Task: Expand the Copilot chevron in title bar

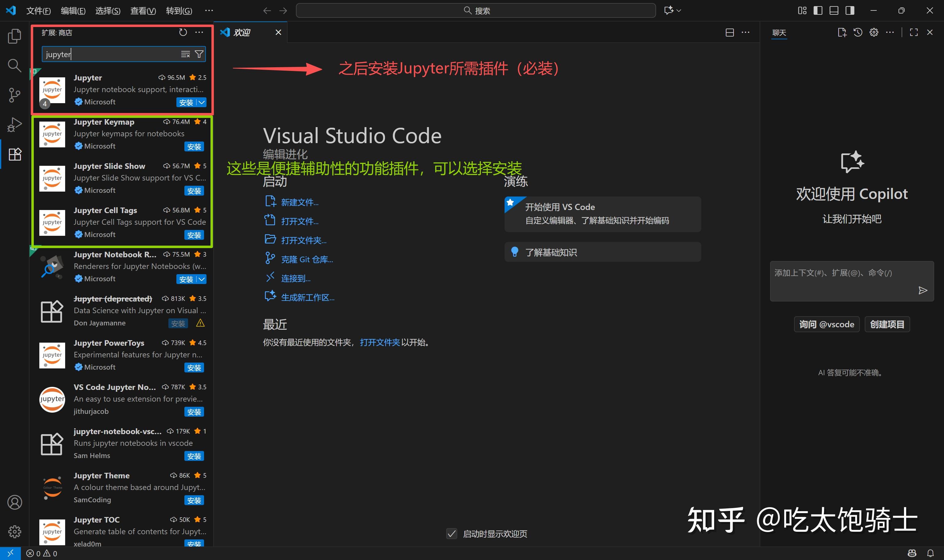Action: [678, 10]
